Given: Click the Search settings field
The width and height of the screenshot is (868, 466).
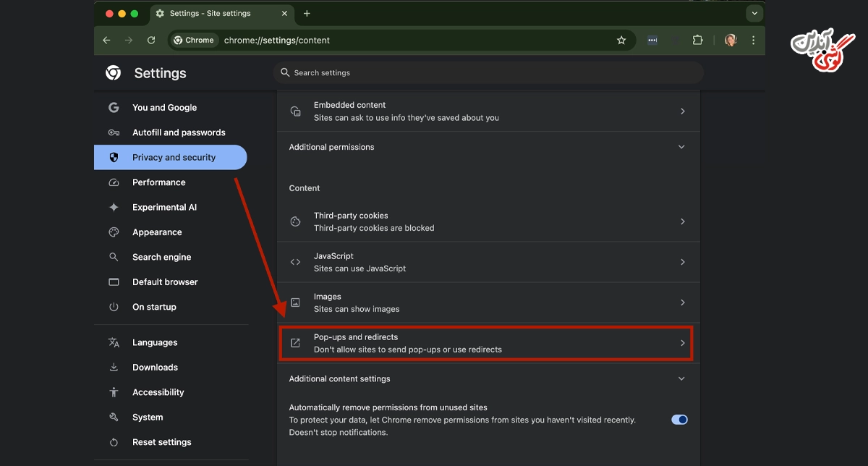Looking at the screenshot, I should click(x=488, y=73).
